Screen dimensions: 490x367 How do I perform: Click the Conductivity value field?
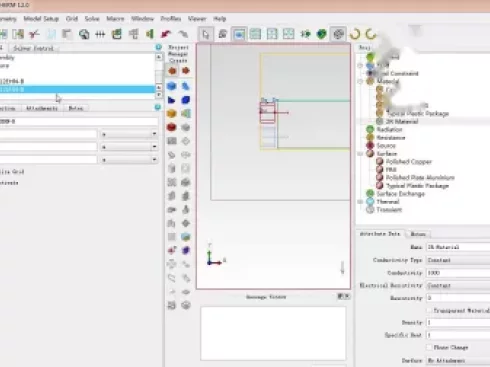click(x=458, y=273)
